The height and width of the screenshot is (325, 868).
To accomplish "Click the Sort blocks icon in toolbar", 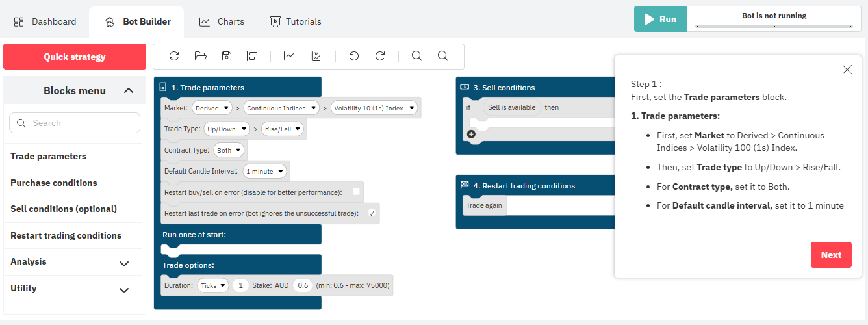I will pos(252,56).
